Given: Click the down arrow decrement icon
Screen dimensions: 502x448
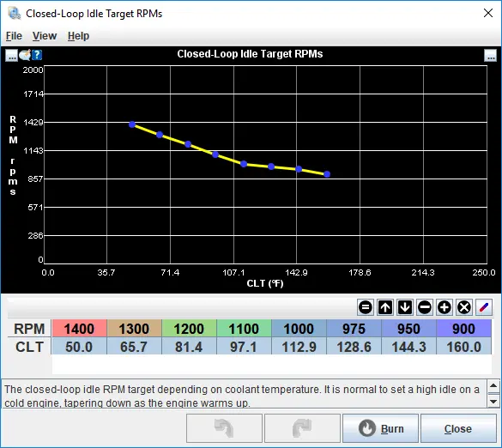Looking at the screenshot, I should (x=405, y=307).
